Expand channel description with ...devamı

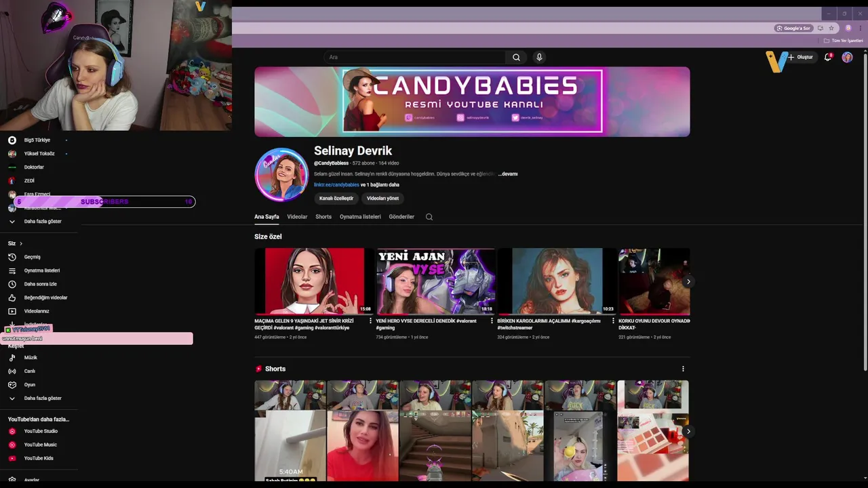(x=508, y=174)
